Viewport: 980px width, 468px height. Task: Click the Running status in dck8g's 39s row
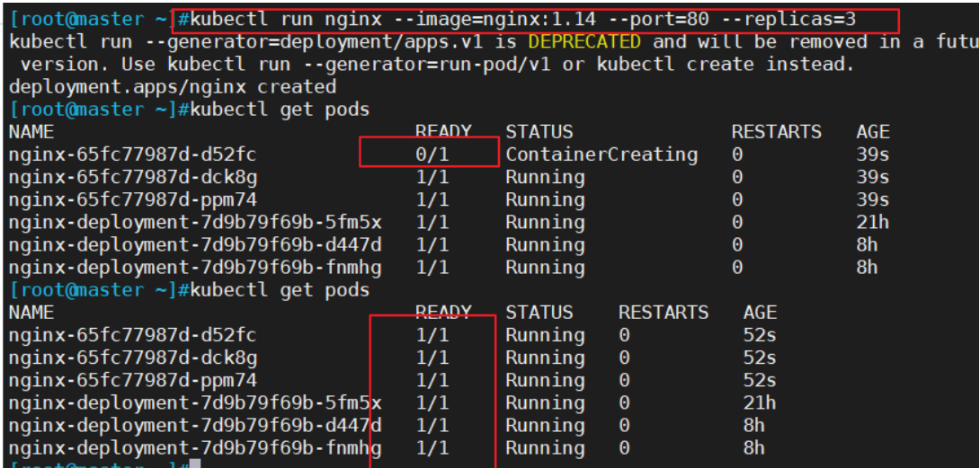pyautogui.click(x=545, y=177)
